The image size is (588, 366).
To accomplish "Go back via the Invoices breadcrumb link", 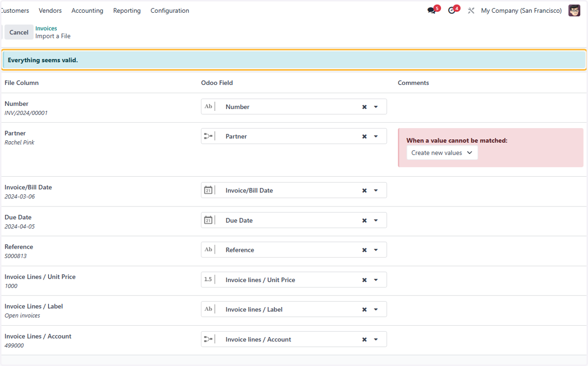I will coord(46,28).
